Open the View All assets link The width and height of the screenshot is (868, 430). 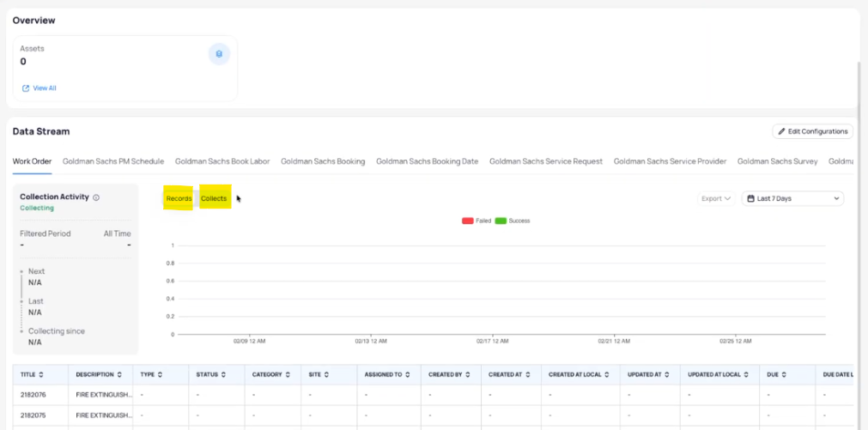pos(39,88)
